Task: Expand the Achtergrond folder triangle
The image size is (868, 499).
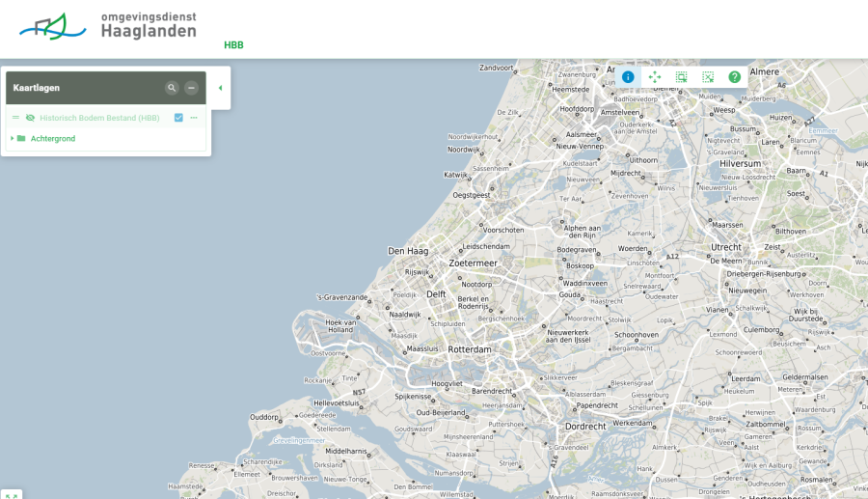Action: (x=13, y=138)
